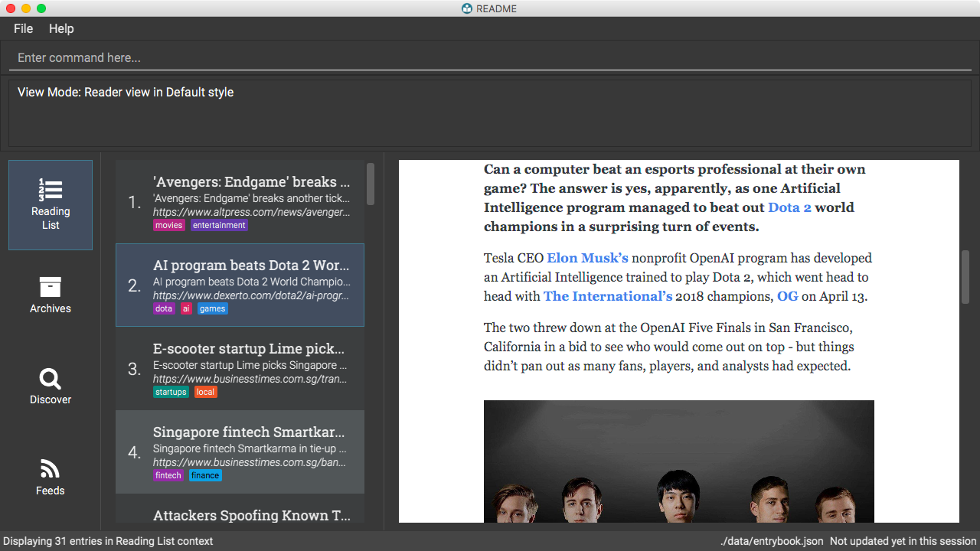Select the 'AI program beats Dota 2' entry

coord(240,285)
